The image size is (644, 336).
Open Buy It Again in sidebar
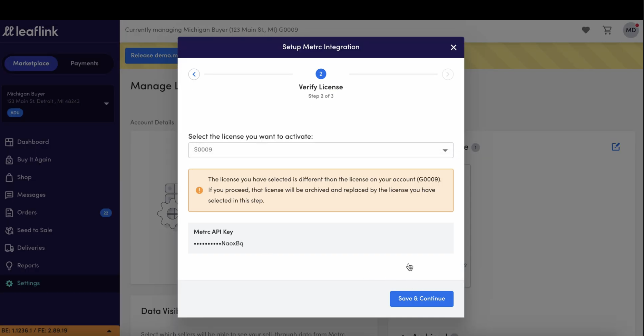click(x=34, y=159)
